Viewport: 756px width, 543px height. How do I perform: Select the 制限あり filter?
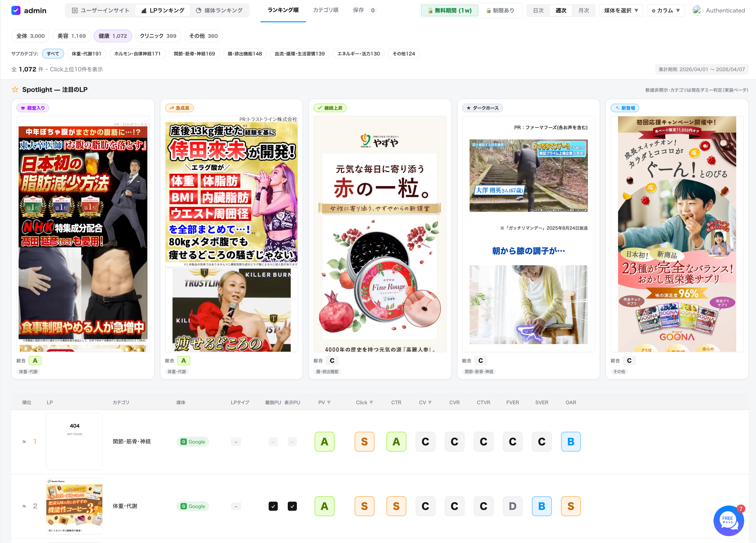point(500,10)
